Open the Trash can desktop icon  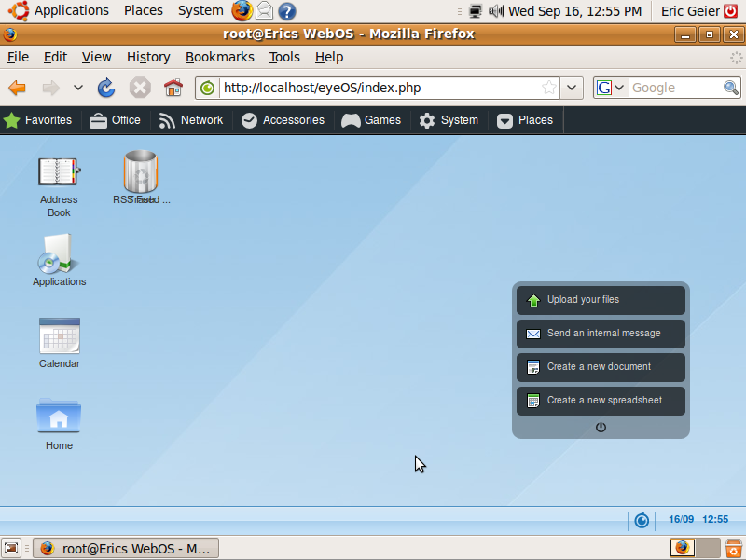(141, 171)
